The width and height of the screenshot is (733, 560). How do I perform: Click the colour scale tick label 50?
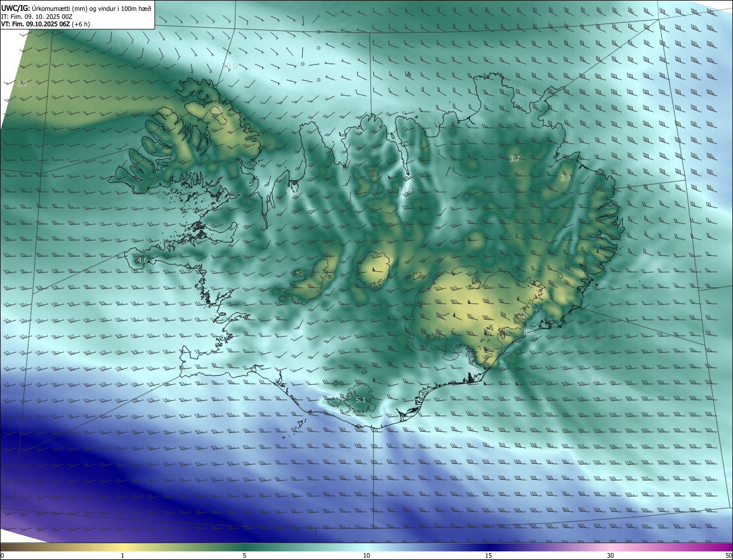(x=729, y=555)
